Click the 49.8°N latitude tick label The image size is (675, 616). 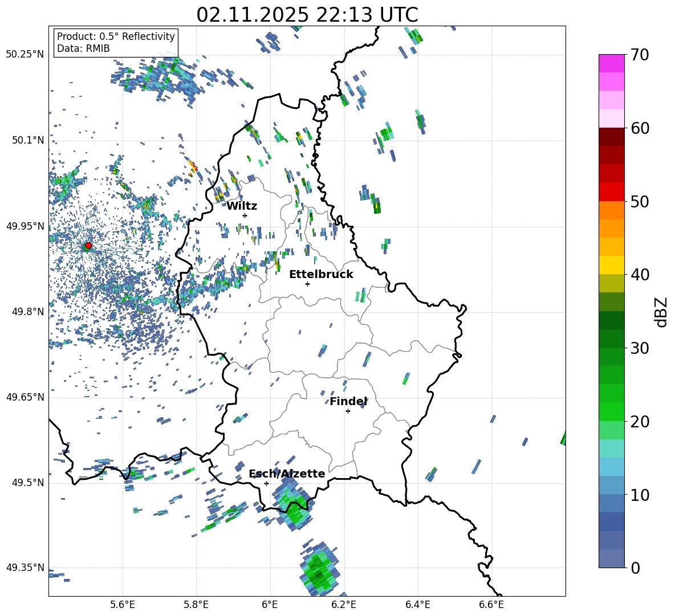click(x=25, y=312)
